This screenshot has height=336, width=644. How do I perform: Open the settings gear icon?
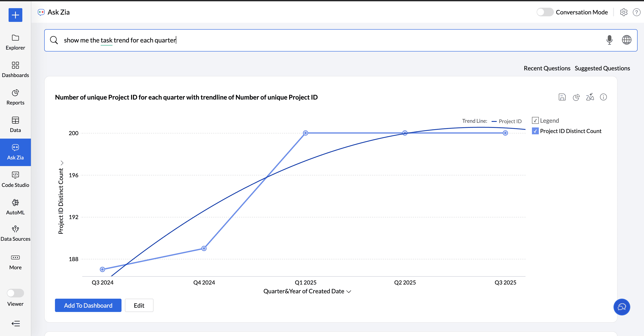coord(624,12)
